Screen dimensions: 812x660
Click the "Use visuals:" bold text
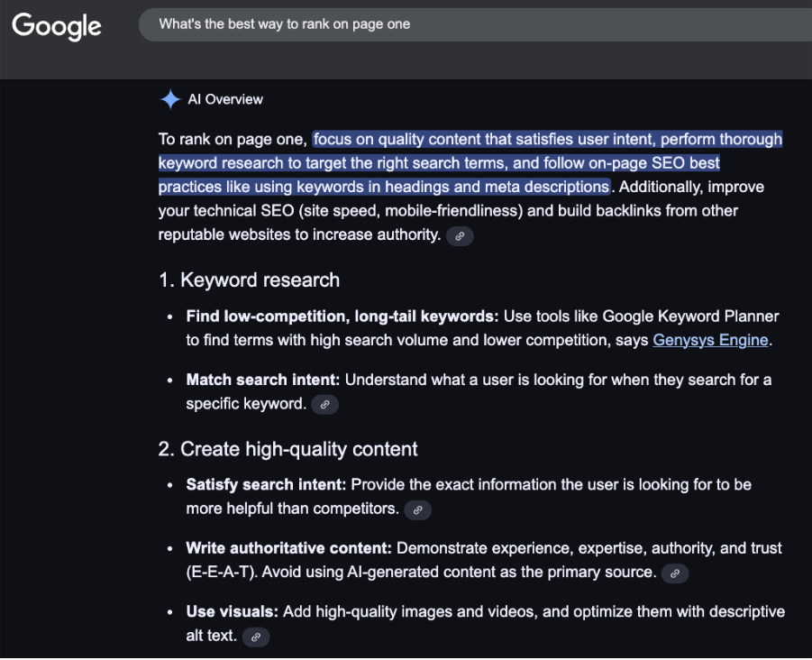tap(232, 611)
